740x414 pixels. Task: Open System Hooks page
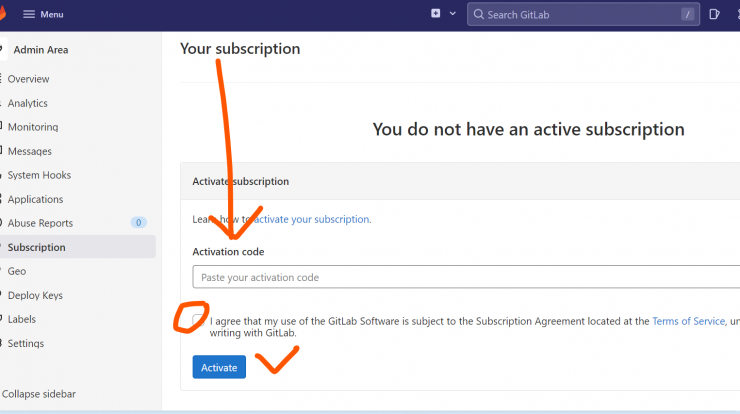pos(39,175)
